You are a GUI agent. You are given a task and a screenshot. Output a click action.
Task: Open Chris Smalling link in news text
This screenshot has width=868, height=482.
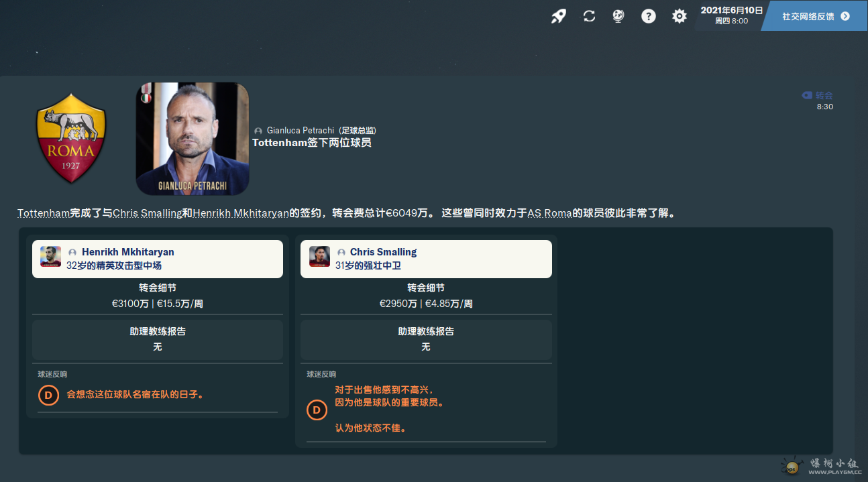[147, 214]
